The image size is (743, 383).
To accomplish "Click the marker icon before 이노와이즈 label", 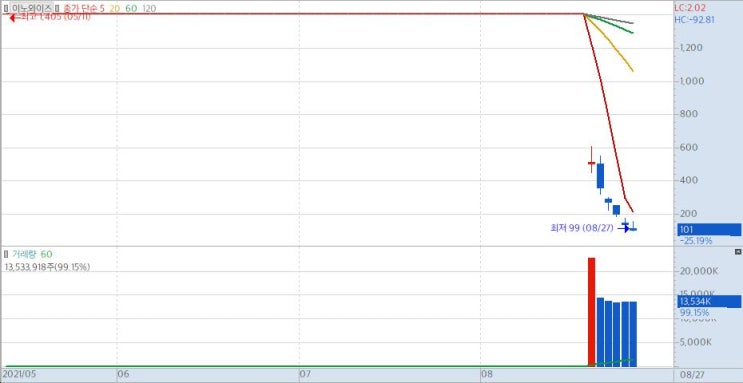I will (6, 9).
